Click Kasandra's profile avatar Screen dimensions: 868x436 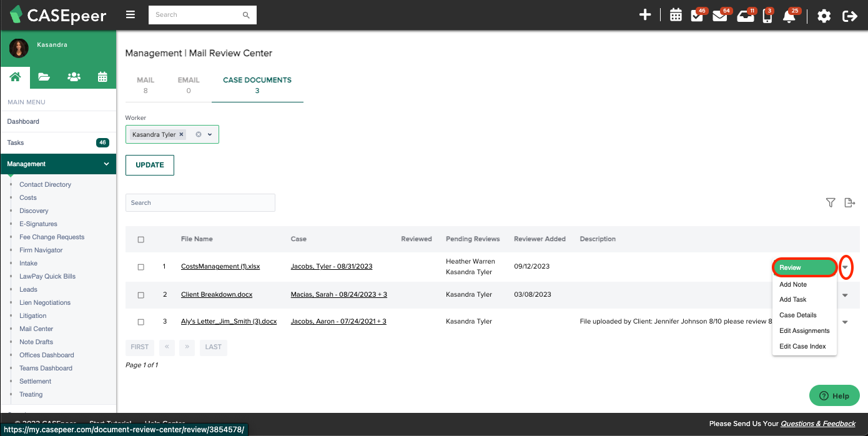[19, 48]
